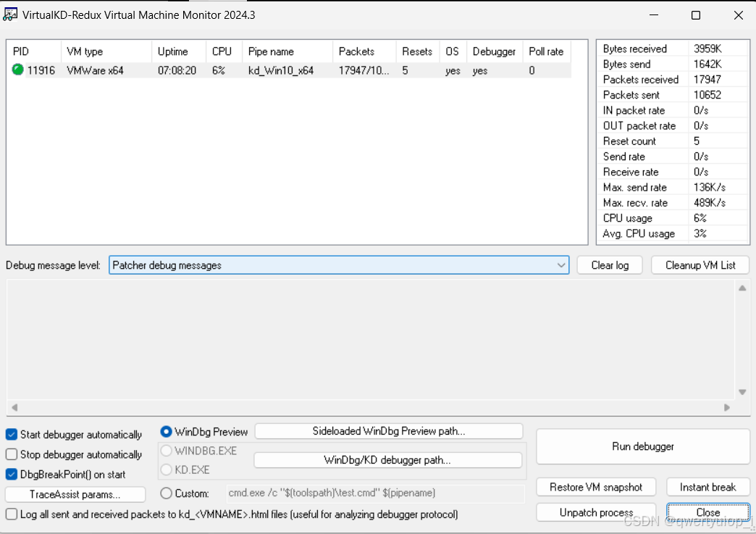Click the CPU column header
Image resolution: width=756 pixels, height=534 pixels.
point(224,51)
